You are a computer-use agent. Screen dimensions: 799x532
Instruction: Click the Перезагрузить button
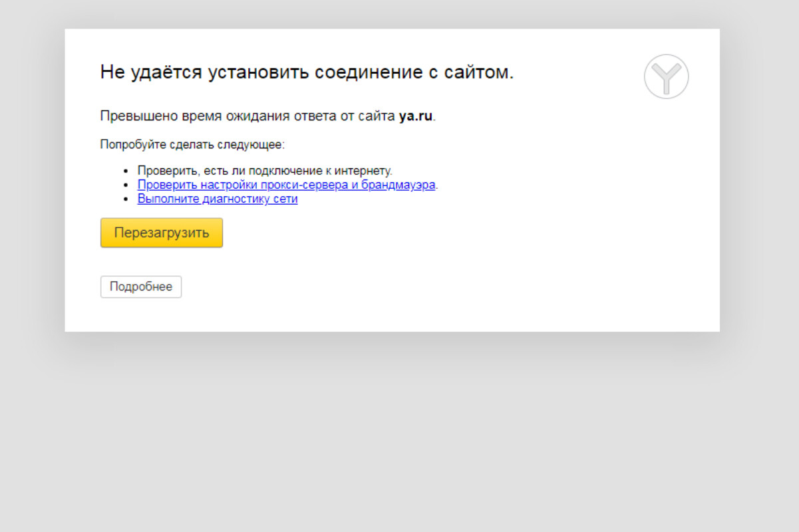pyautogui.click(x=161, y=232)
